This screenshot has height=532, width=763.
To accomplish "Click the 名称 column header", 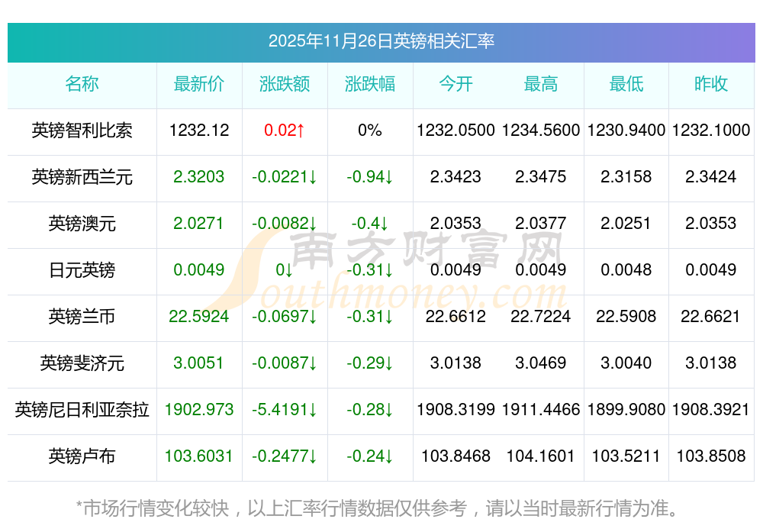I will pos(82,84).
